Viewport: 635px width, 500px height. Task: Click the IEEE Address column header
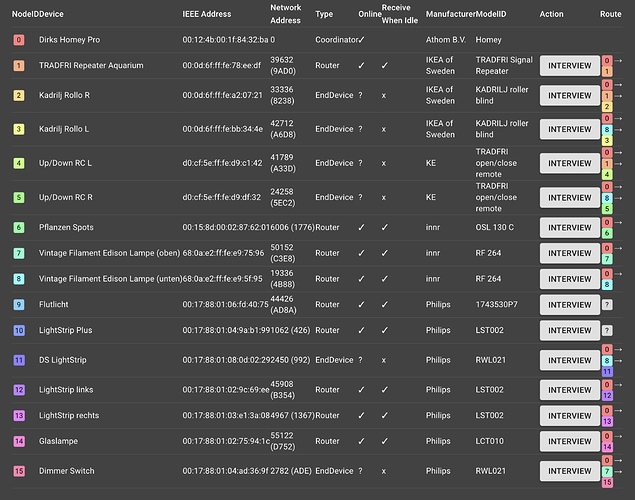point(207,14)
